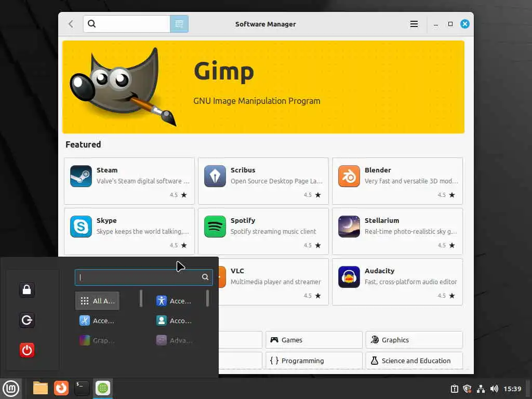Click the Programming braces icon
The width and height of the screenshot is (532, 399).
click(x=274, y=361)
